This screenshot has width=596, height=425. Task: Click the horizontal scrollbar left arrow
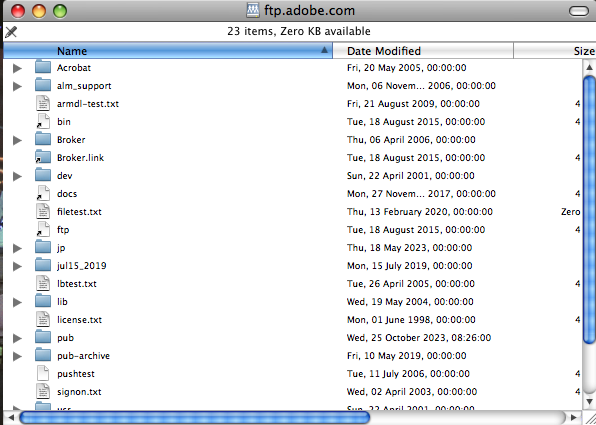[11, 418]
